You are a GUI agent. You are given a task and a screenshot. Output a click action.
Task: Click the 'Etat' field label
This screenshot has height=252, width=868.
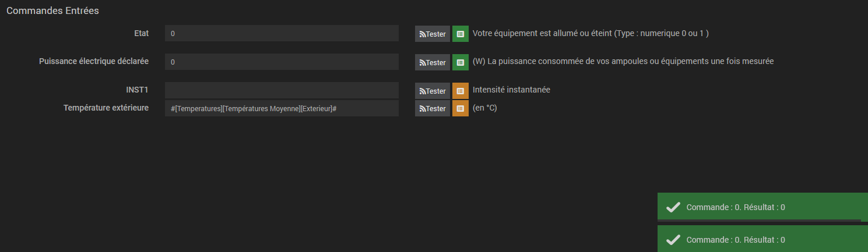point(141,33)
